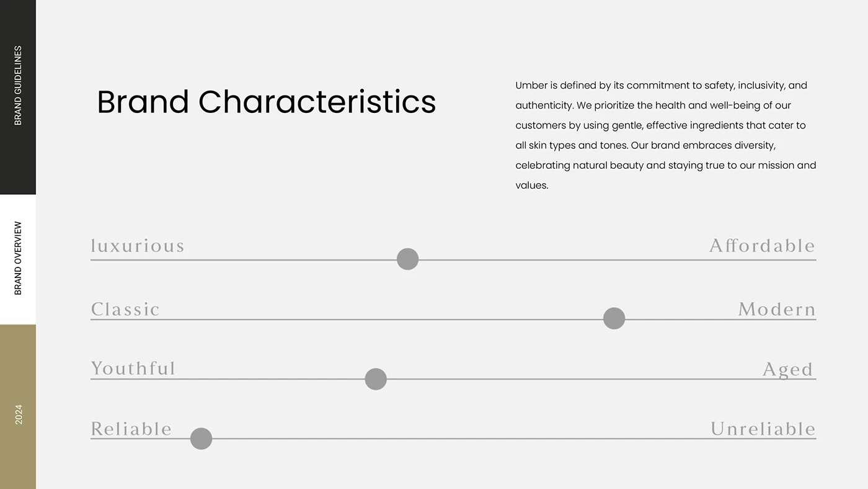The image size is (868, 489).
Task: Click the 'Youthful' label
Action: coord(133,369)
